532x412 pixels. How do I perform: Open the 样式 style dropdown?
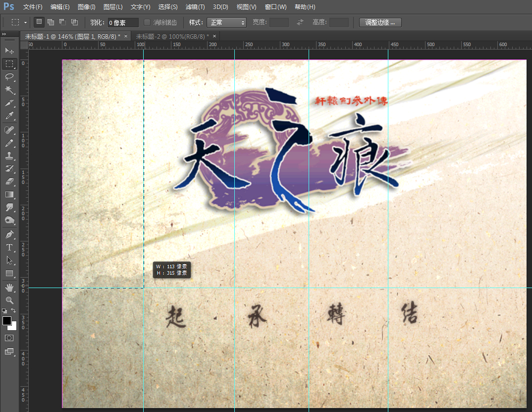(226, 22)
